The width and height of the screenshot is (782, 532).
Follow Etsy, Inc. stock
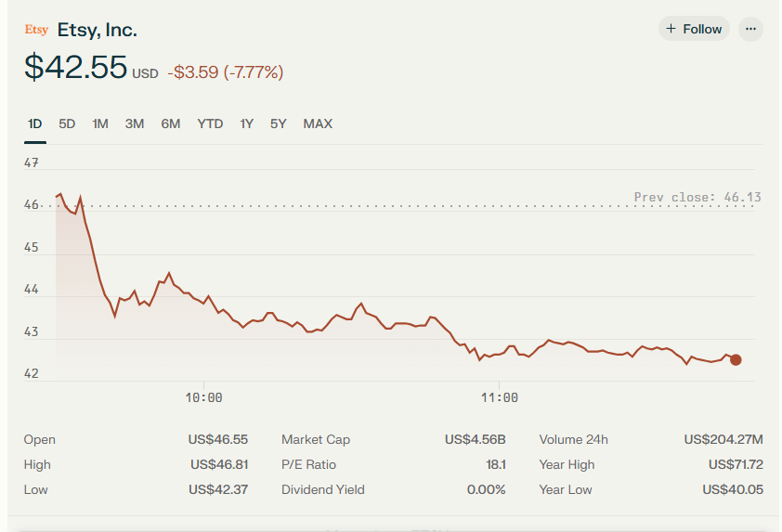click(x=694, y=29)
